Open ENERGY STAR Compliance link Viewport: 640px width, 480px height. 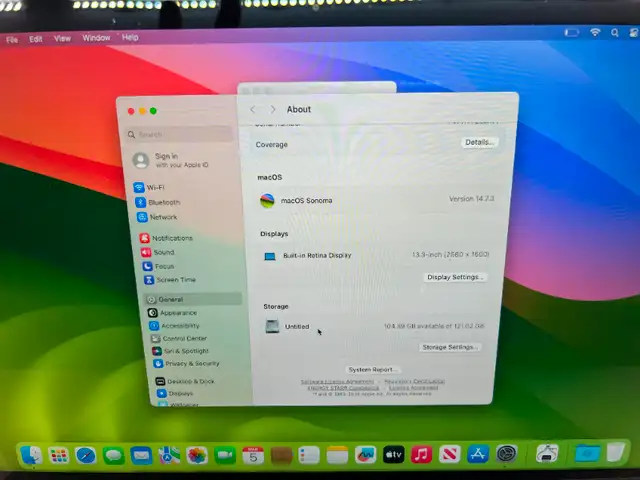pos(343,388)
